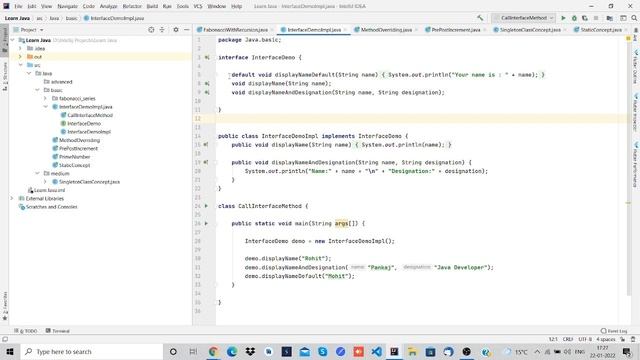Image resolution: width=640 pixels, height=360 pixels.
Task: Open the Refactor menu
Action: 132,6
